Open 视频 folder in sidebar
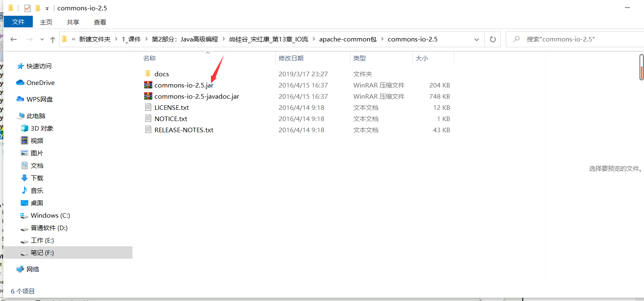 [32, 141]
